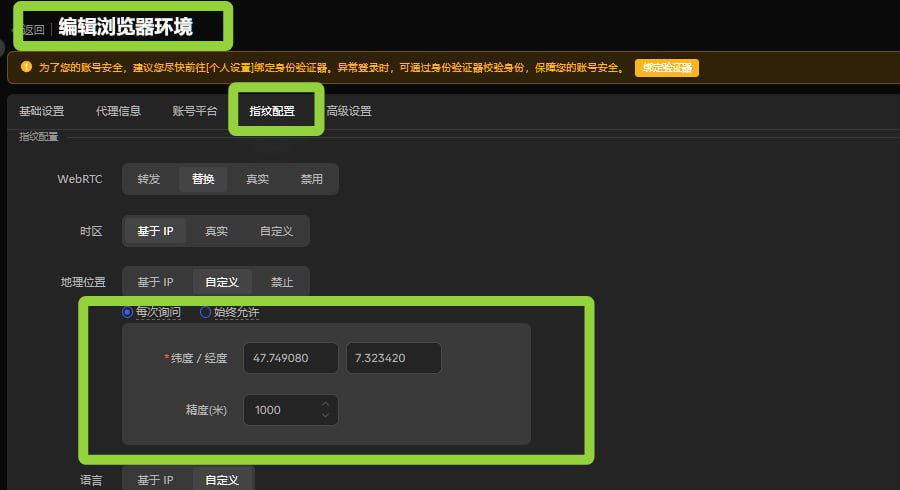Screen dimensions: 900x490
Task: Go back using the 返回 link
Action: click(x=31, y=29)
